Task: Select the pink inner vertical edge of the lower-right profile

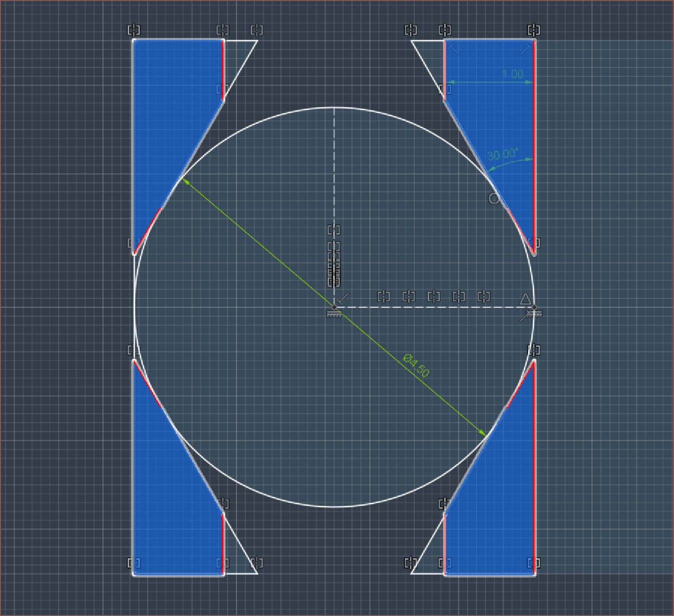Action: tap(444, 544)
